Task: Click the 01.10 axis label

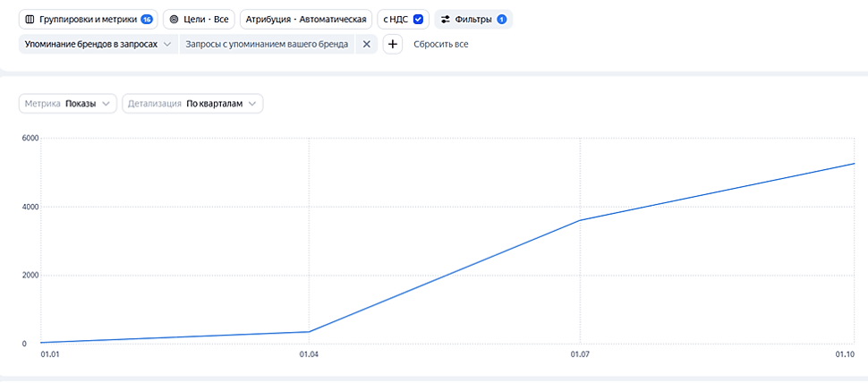Action: [x=847, y=353]
